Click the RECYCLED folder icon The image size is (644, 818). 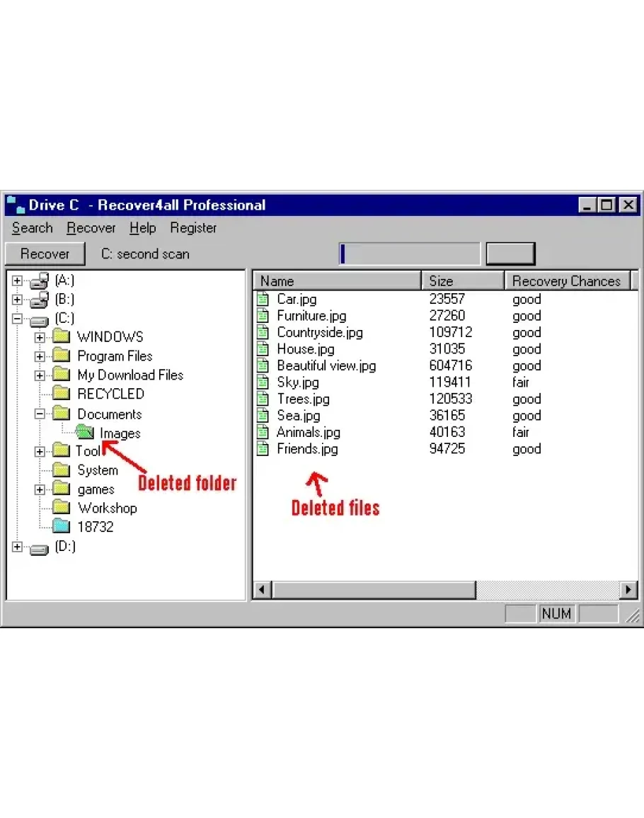(x=62, y=394)
